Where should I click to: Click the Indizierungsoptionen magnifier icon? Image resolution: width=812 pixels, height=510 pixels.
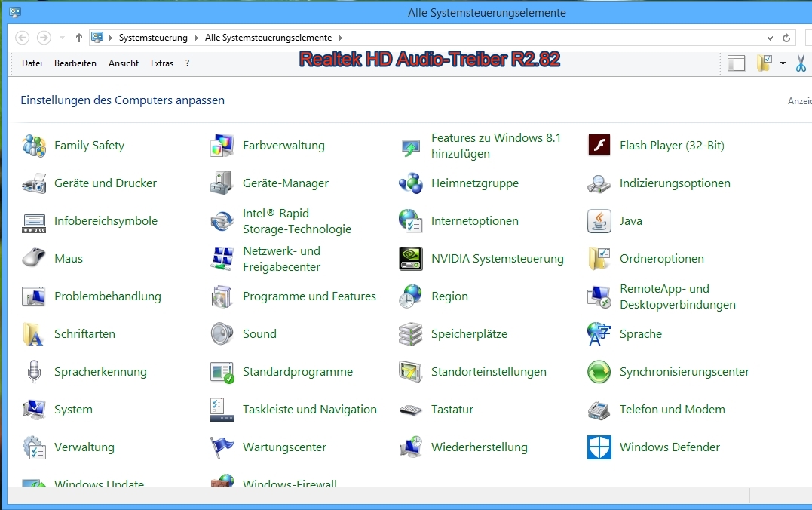599,183
